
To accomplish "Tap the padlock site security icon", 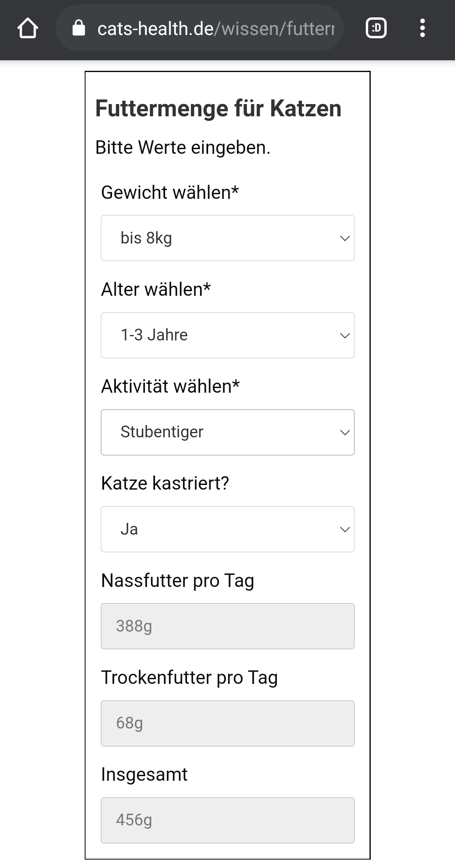I will click(79, 28).
